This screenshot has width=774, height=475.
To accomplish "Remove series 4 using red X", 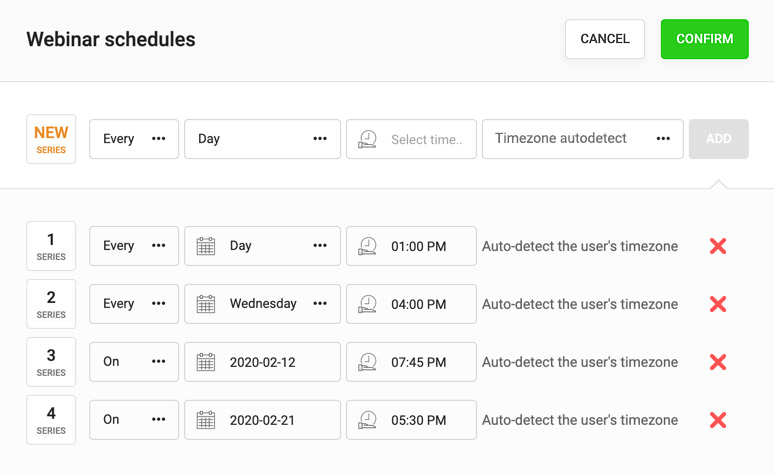I will click(x=717, y=420).
